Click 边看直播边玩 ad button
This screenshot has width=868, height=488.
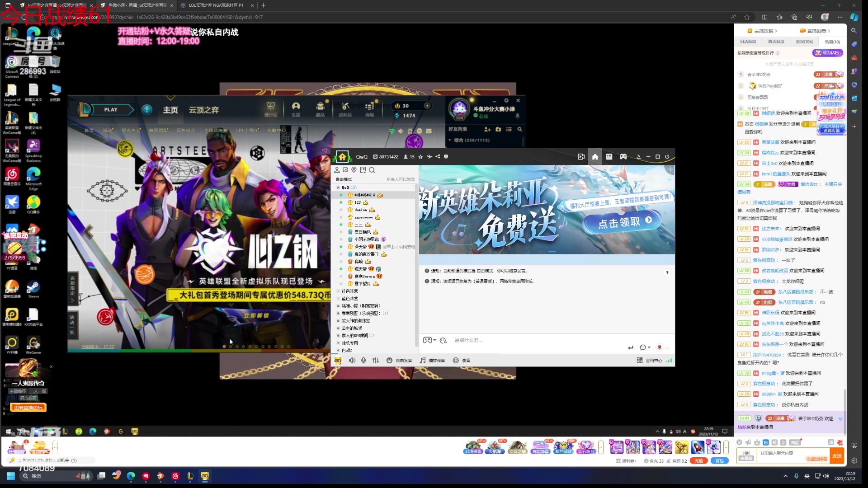(x=28, y=408)
